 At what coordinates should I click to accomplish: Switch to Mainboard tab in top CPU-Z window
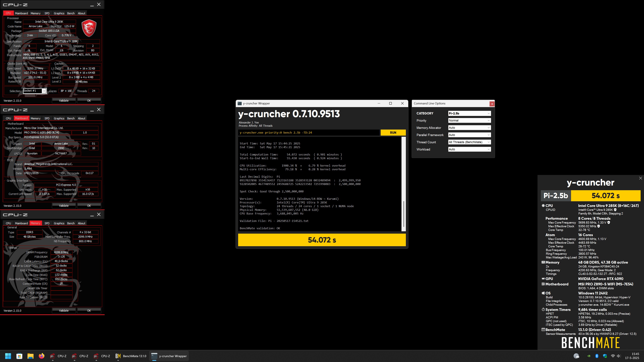point(21,13)
